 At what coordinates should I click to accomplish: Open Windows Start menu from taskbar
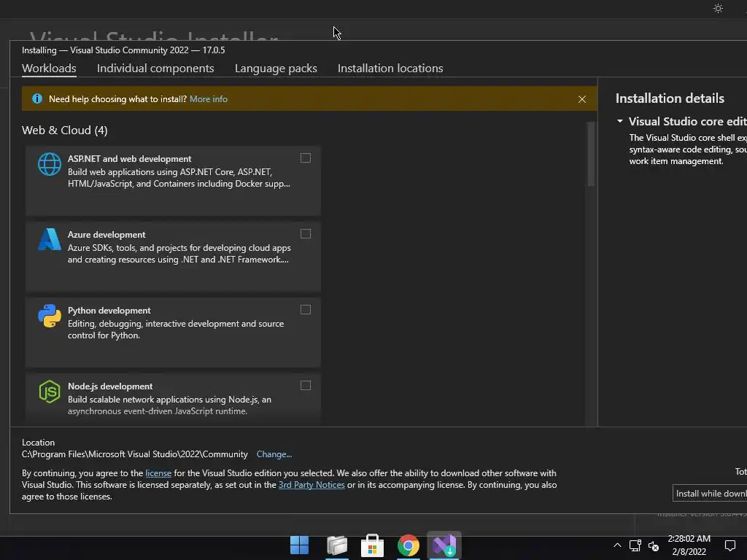click(299, 545)
